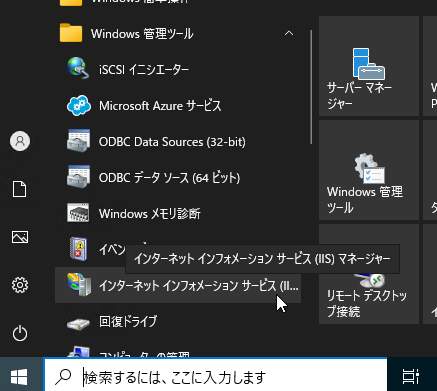Open the user account icon
The width and height of the screenshot is (437, 391).
20,141
